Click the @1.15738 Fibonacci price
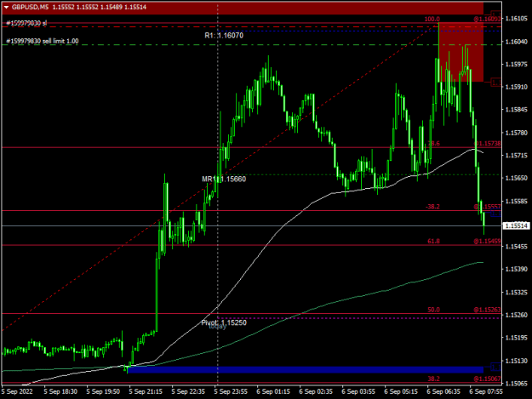The width and height of the screenshot is (532, 399). [x=487, y=144]
